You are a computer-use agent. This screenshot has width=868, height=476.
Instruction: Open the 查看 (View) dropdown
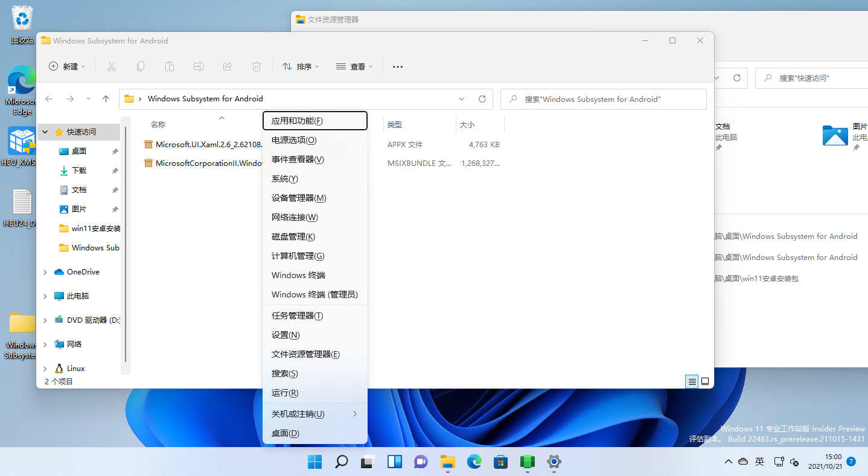tap(354, 66)
